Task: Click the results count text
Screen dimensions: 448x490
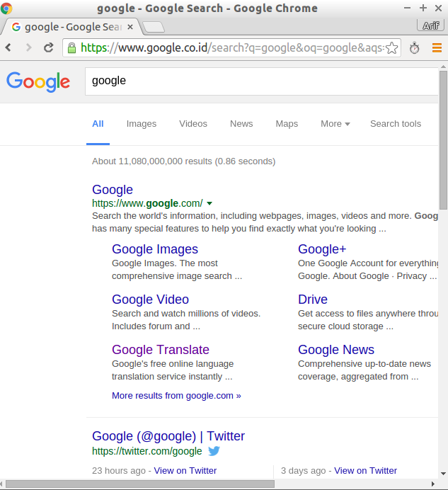Action: (184, 161)
